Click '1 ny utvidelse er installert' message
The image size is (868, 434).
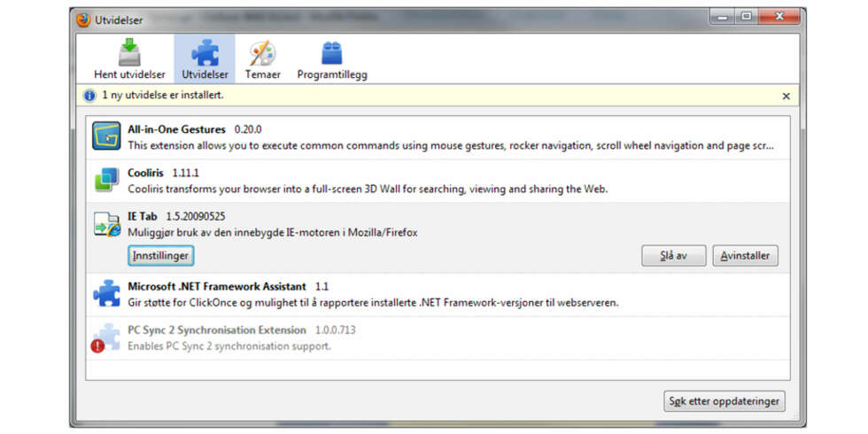click(x=163, y=96)
